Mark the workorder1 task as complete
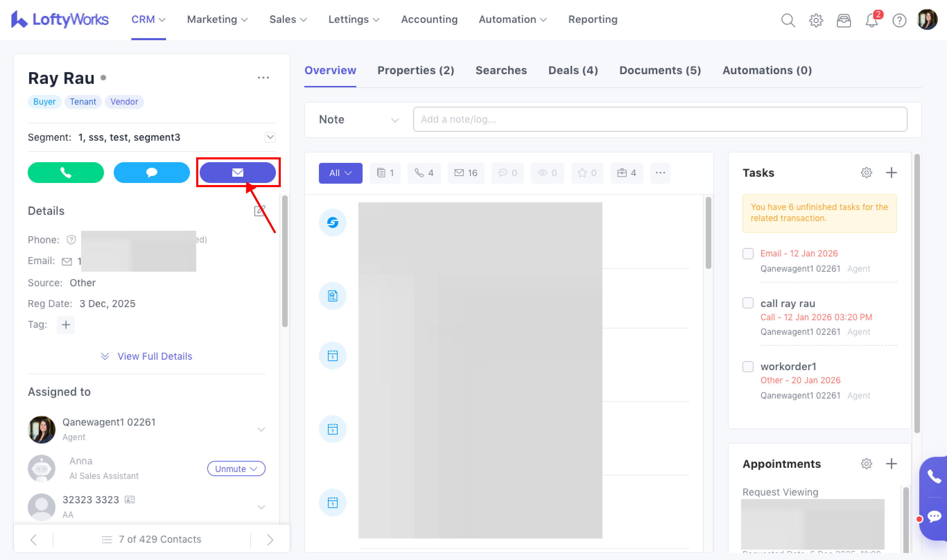Image resolution: width=947 pixels, height=560 pixels. 748,366
